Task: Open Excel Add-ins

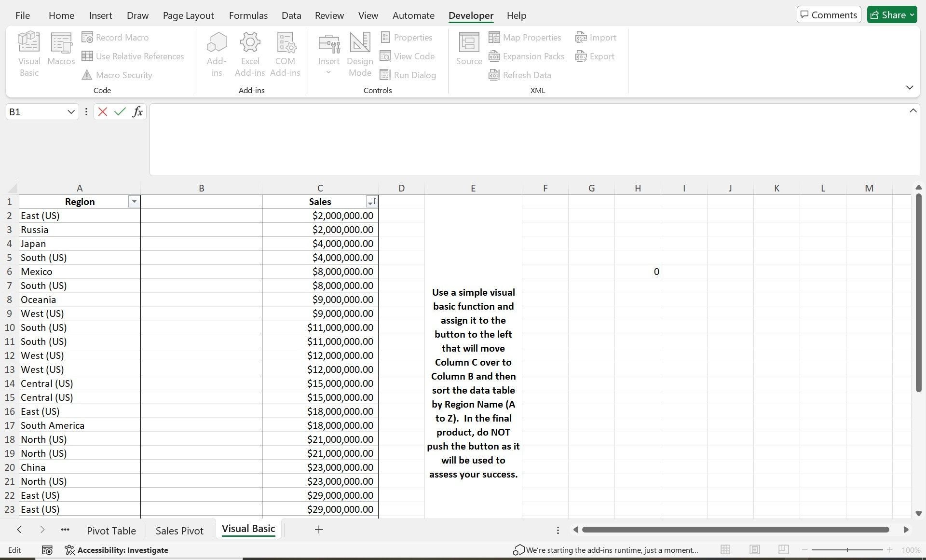Action: pos(249,53)
